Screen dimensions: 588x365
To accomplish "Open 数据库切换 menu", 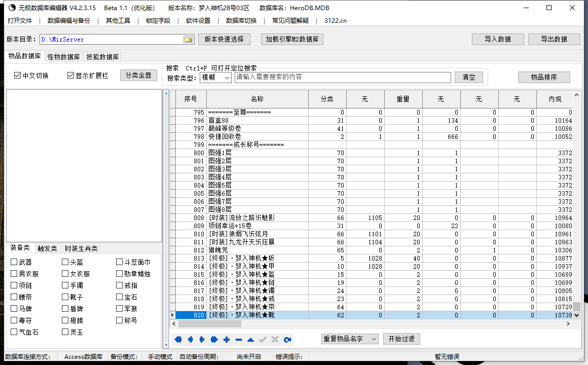I will point(241,21).
